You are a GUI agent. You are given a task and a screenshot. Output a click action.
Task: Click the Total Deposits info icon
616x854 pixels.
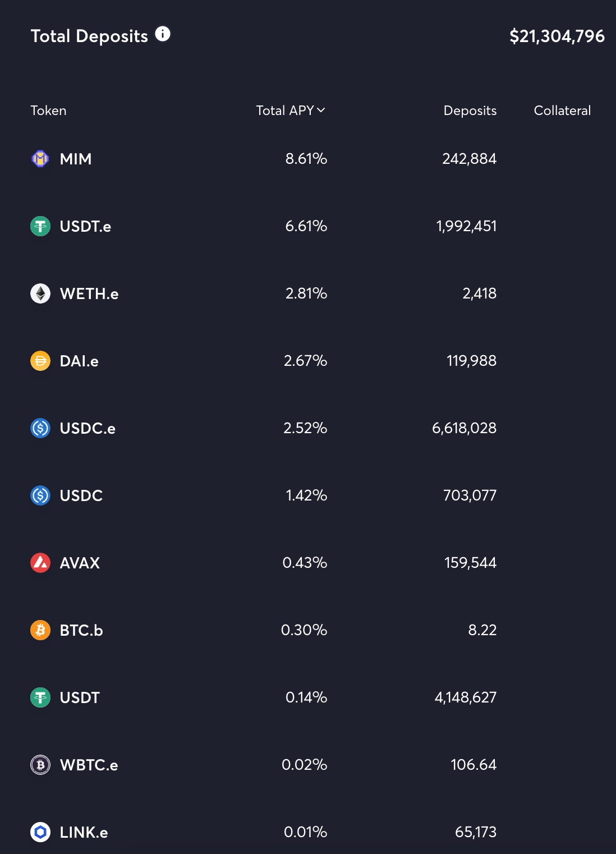point(163,34)
